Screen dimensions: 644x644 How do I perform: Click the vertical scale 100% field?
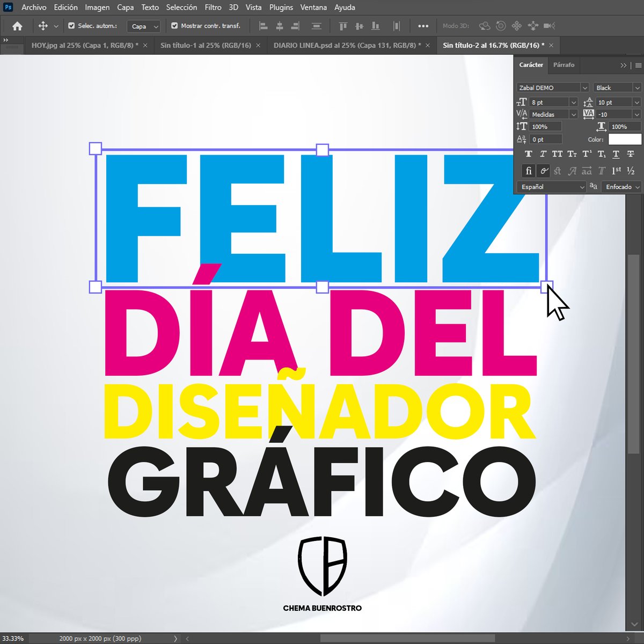coord(546,127)
